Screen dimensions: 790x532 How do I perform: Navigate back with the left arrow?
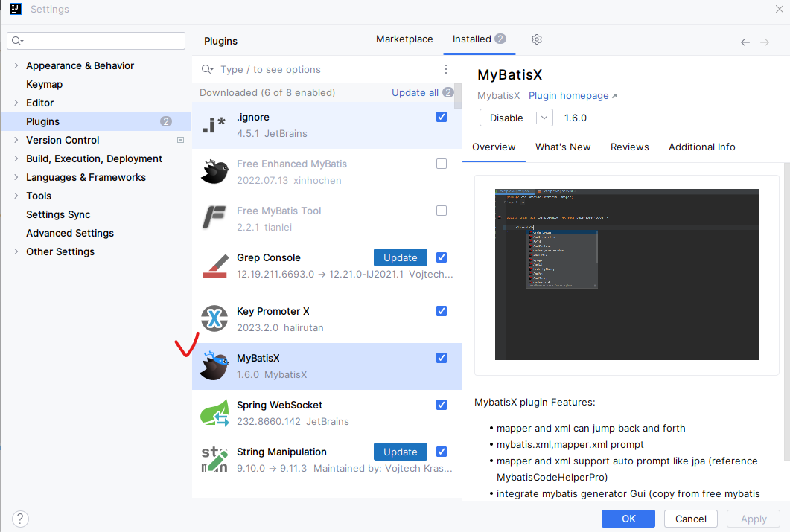[x=745, y=42]
